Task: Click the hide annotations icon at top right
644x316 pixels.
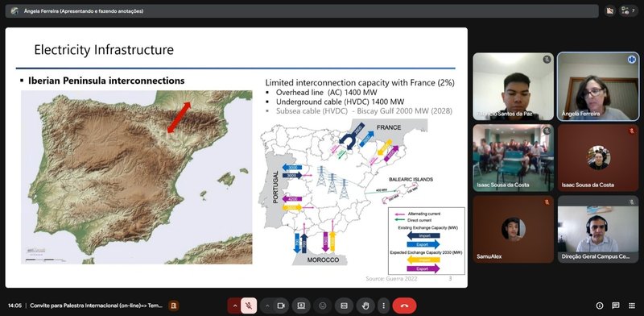Action: (610, 11)
